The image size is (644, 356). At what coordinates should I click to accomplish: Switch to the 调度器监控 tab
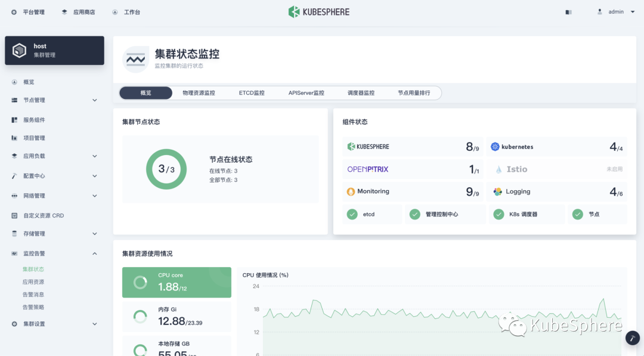point(361,93)
